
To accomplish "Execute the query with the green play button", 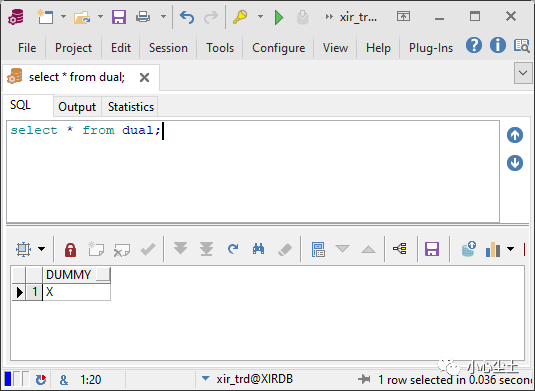I will coord(279,17).
